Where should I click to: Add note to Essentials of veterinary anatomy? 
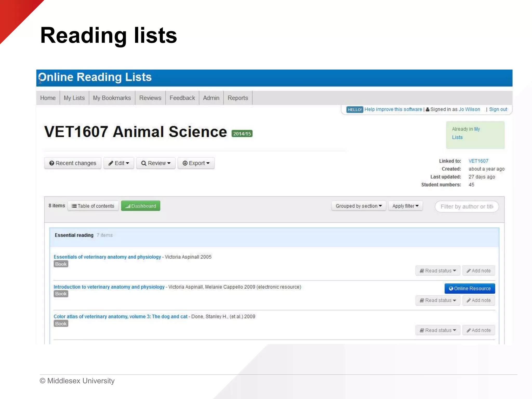pos(478,271)
